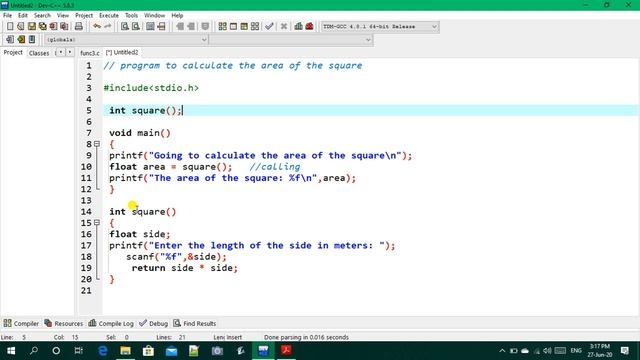
Task: Switch to the Classes side panel tab
Action: (x=39, y=53)
